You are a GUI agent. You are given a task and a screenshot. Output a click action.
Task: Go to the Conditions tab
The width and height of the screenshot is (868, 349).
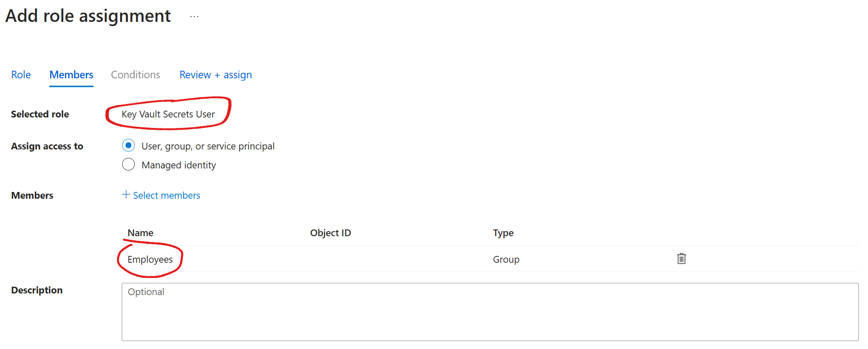point(135,75)
